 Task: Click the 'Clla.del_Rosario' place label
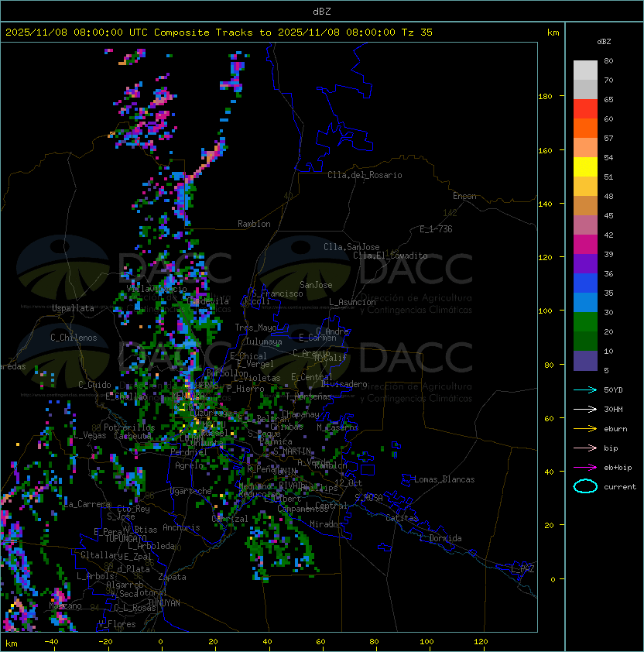pos(365,175)
